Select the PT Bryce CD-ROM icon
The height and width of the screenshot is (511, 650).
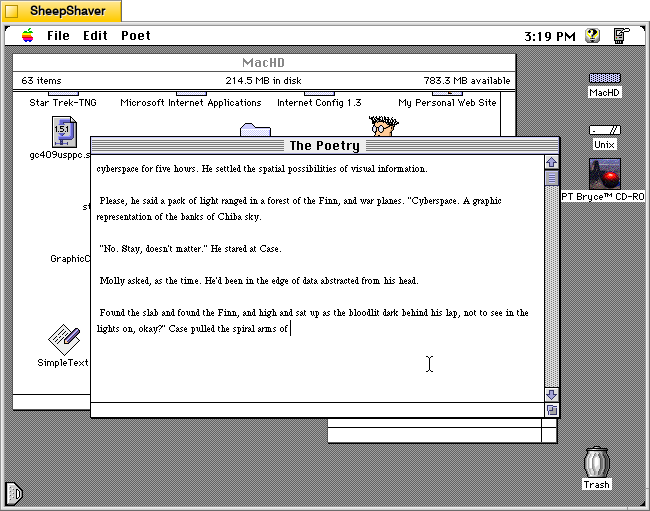[x=604, y=174]
